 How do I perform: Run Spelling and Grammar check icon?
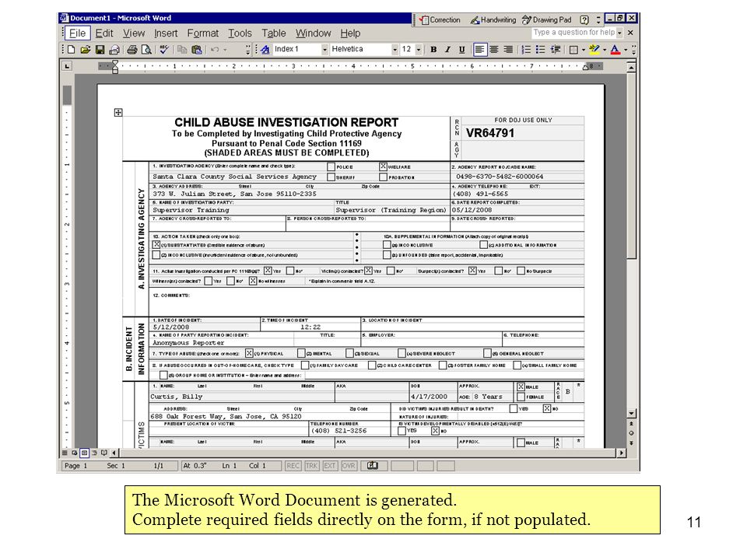pyautogui.click(x=164, y=50)
